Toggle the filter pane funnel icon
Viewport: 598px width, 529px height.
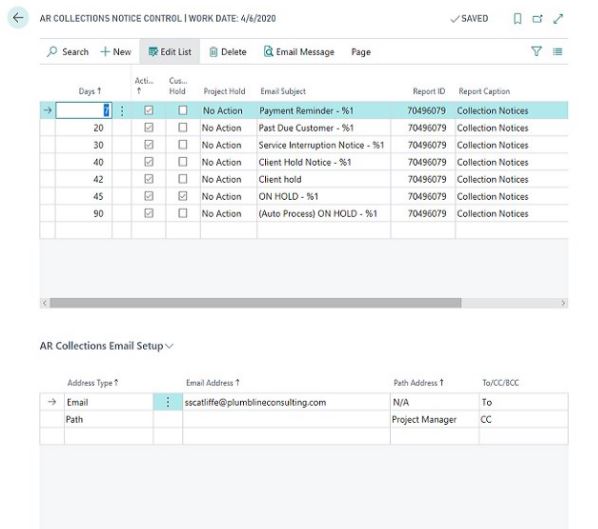pyautogui.click(x=536, y=51)
